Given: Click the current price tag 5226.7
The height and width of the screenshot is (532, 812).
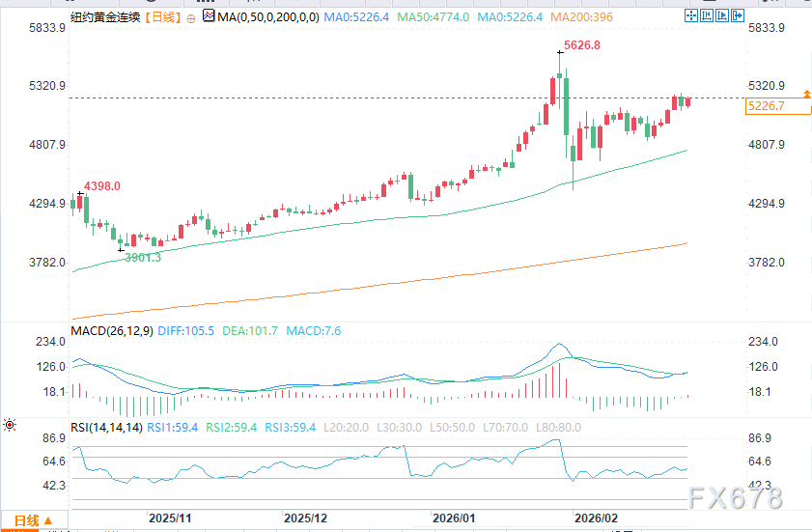Looking at the screenshot, I should (766, 106).
